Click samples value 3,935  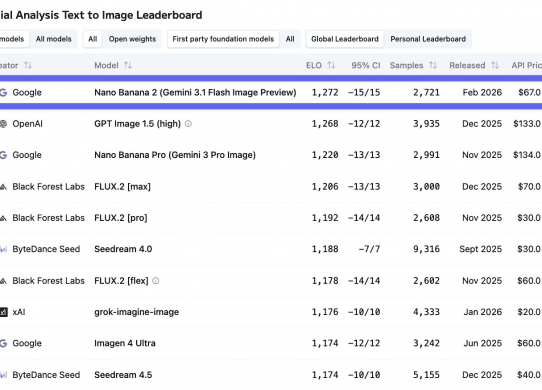coord(427,123)
